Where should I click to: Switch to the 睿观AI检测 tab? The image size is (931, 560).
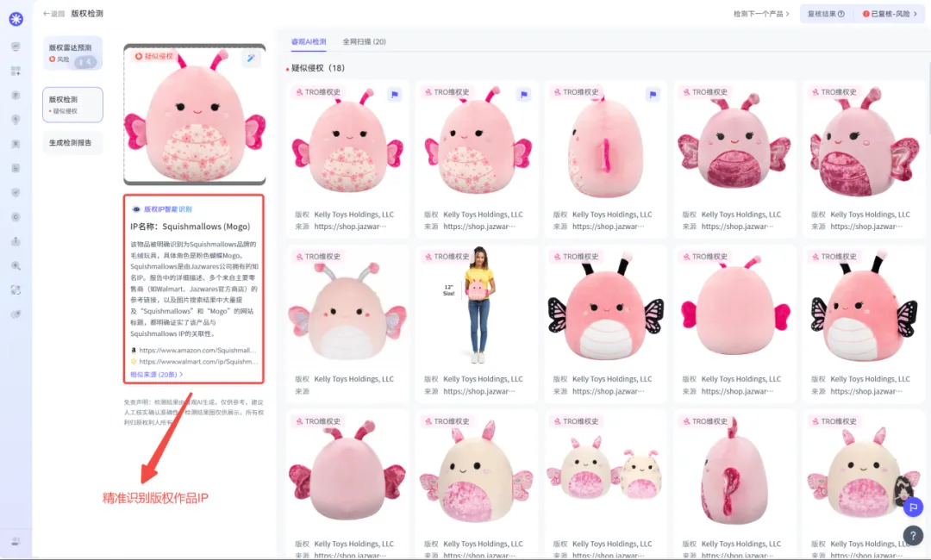(308, 42)
